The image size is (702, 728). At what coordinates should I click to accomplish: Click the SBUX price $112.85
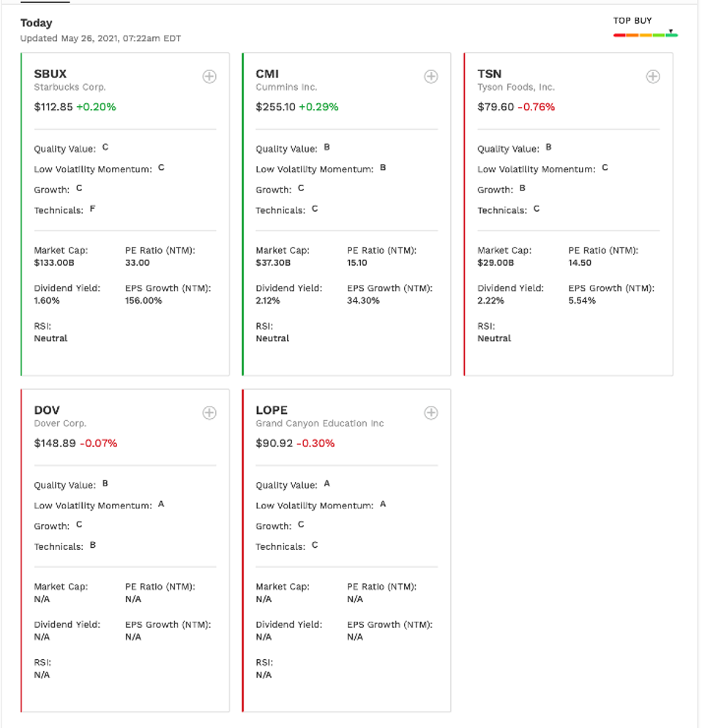click(x=53, y=107)
